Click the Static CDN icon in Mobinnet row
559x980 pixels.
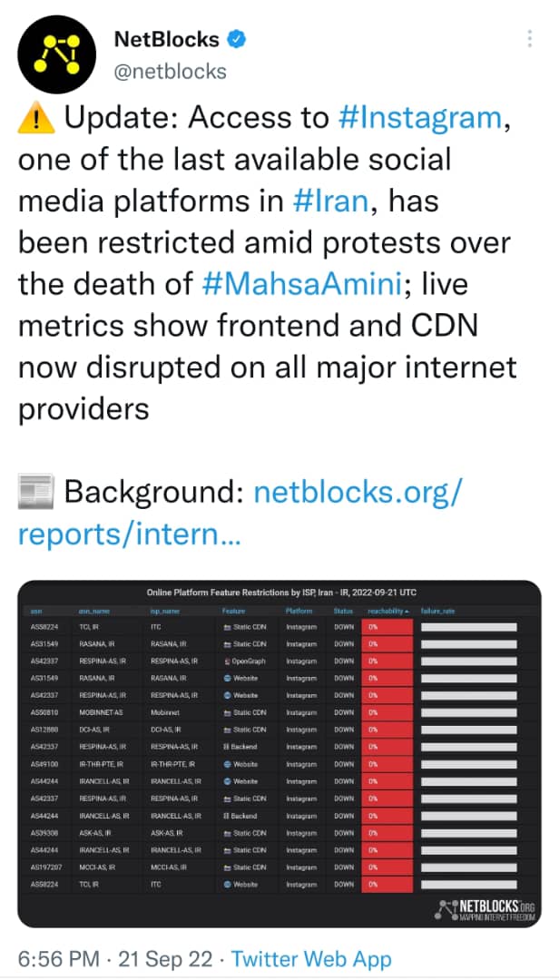(x=227, y=712)
